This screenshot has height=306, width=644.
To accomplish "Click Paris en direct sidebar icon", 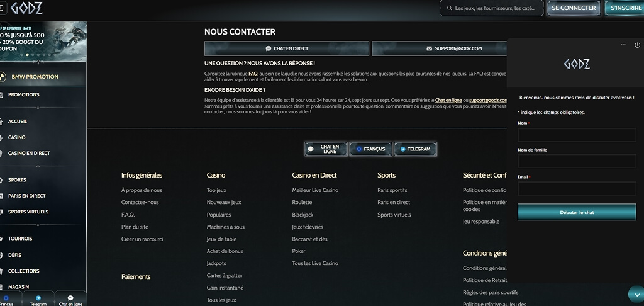I will coord(1,196).
